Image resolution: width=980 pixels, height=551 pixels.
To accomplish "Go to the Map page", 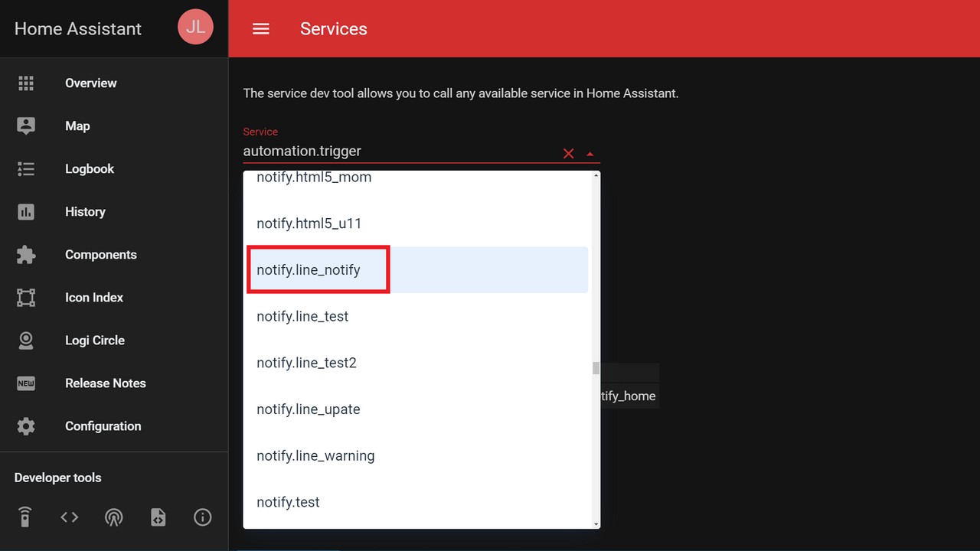I will 77,126.
